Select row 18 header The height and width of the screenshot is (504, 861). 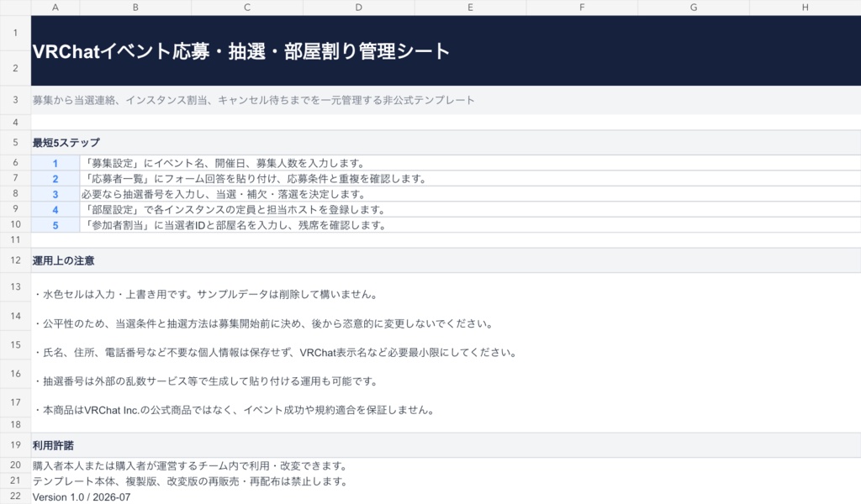(15, 424)
